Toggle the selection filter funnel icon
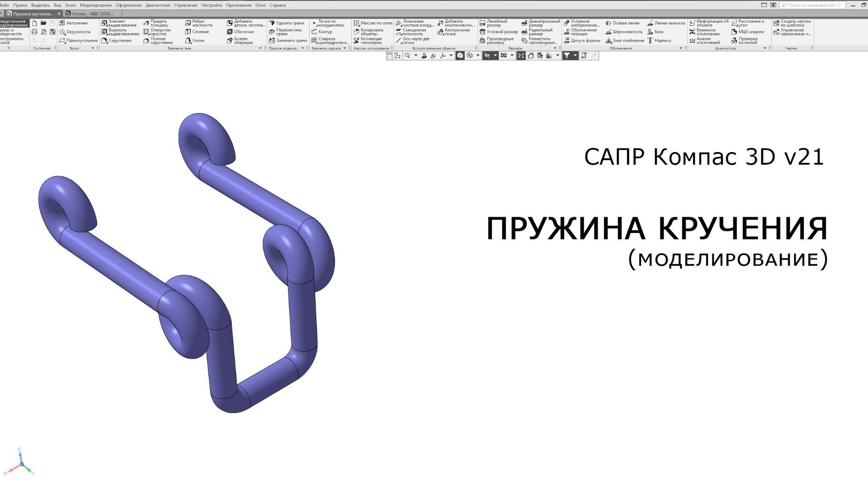This screenshot has height=489, width=868. pos(566,56)
